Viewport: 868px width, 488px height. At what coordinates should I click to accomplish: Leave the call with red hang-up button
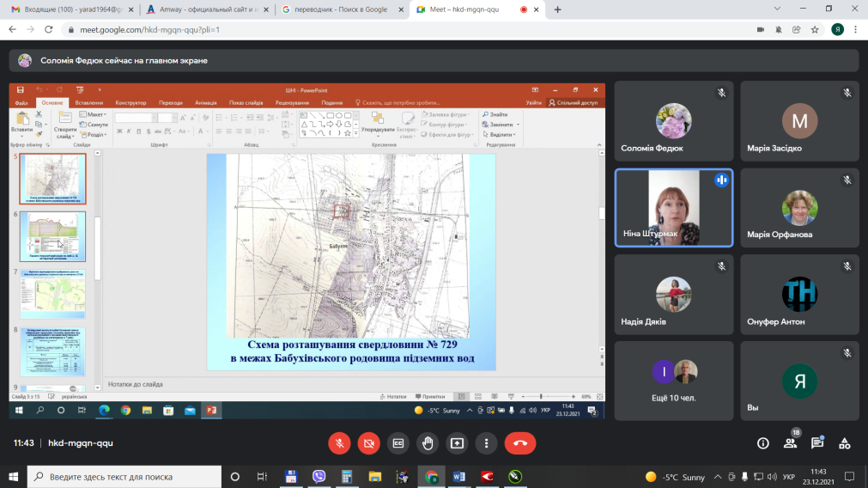click(x=519, y=443)
